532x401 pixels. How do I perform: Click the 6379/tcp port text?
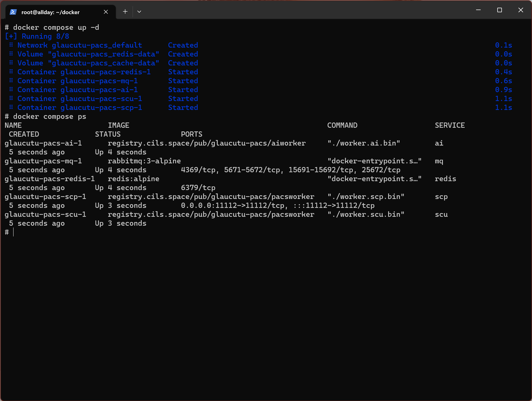click(x=198, y=188)
